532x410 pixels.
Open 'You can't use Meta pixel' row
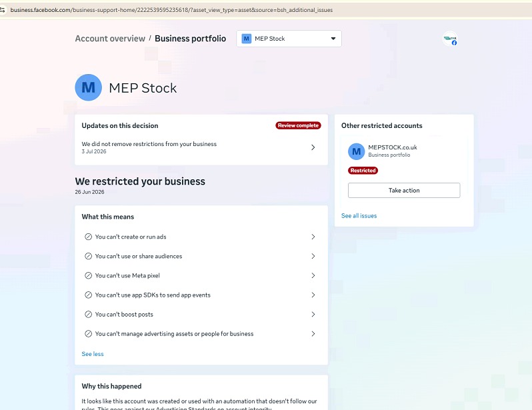[x=201, y=275]
